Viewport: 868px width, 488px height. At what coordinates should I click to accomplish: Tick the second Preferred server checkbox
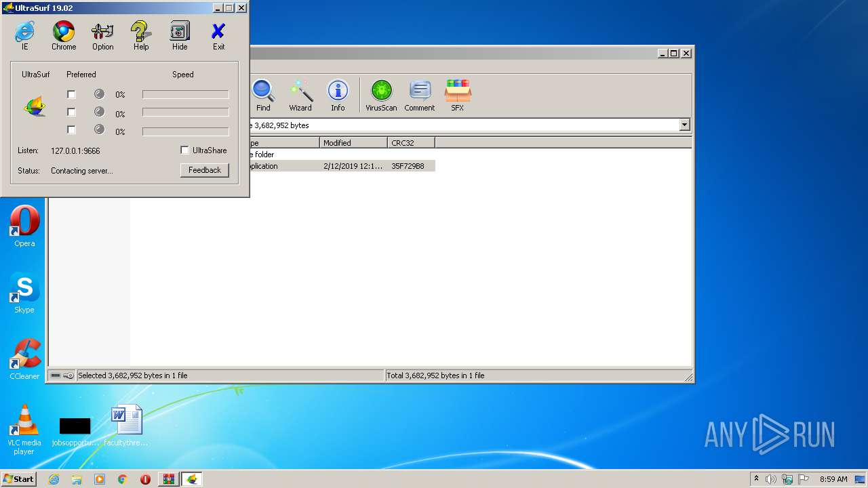pyautogui.click(x=71, y=112)
